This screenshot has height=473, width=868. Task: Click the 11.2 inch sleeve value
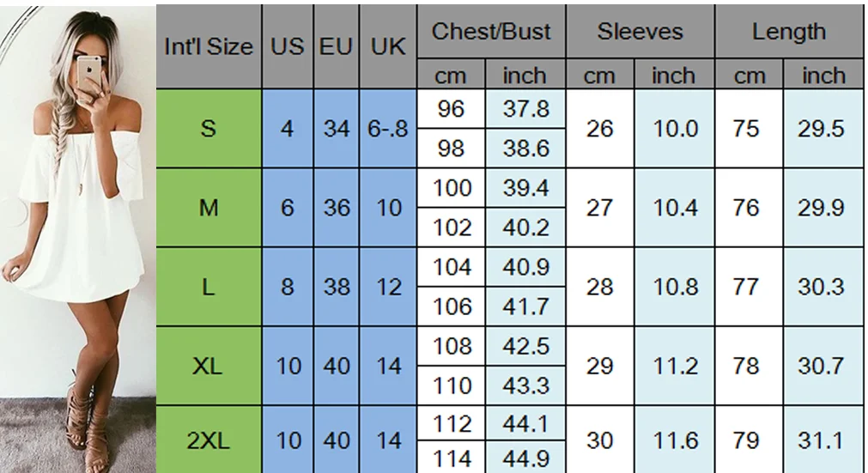[x=675, y=366]
